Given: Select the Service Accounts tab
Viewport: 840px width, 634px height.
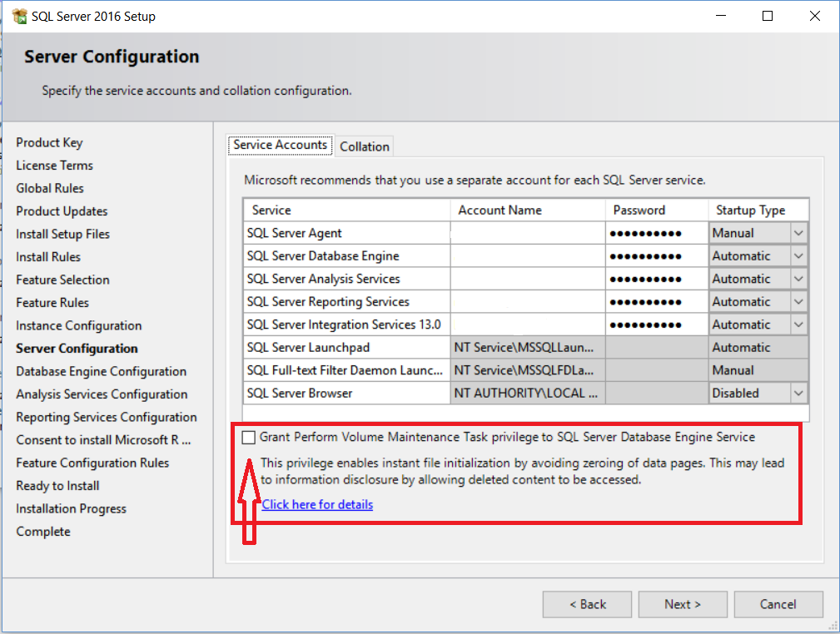Looking at the screenshot, I should 280,145.
